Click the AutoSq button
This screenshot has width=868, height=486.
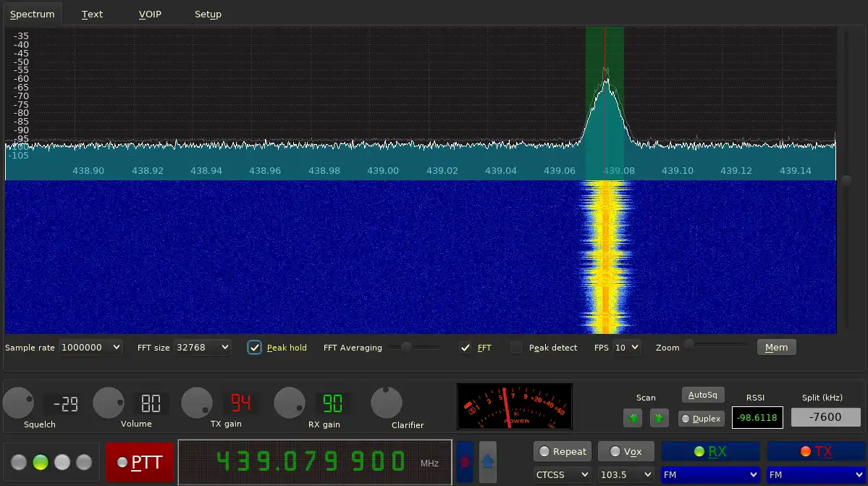(x=702, y=395)
